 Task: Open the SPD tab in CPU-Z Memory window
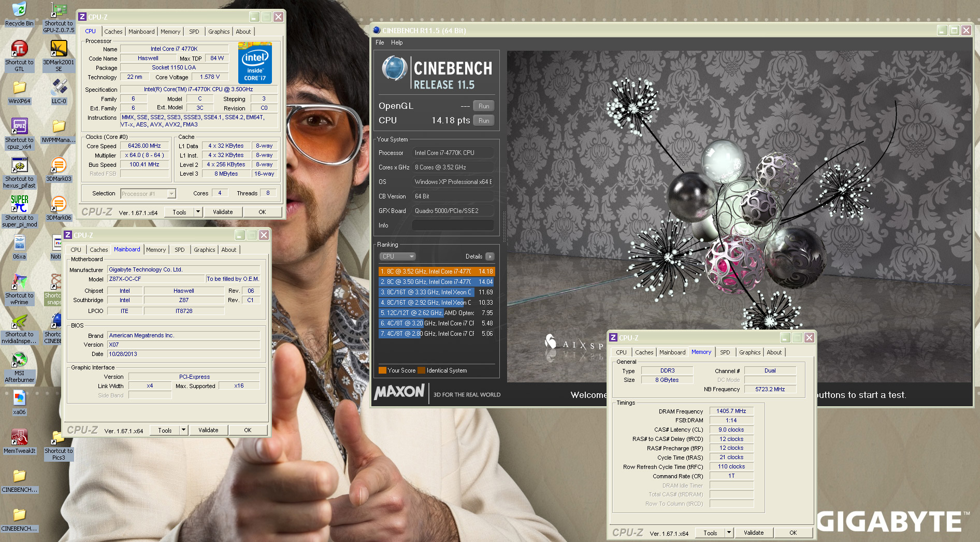[x=725, y=352]
